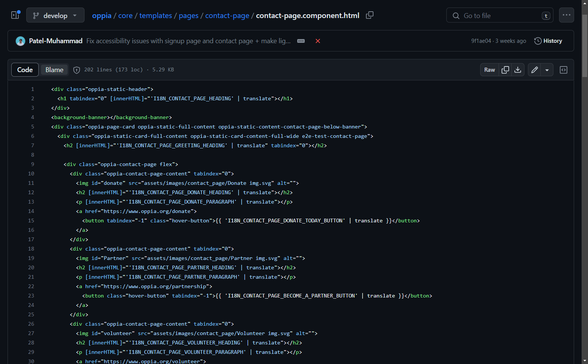This screenshot has width=588, height=364.
Task: Open the symbols panel
Action: [x=564, y=70]
